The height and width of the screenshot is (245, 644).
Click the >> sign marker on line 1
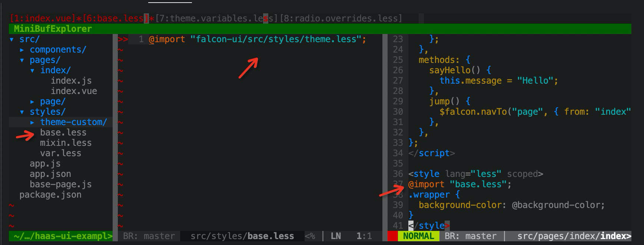(x=123, y=39)
